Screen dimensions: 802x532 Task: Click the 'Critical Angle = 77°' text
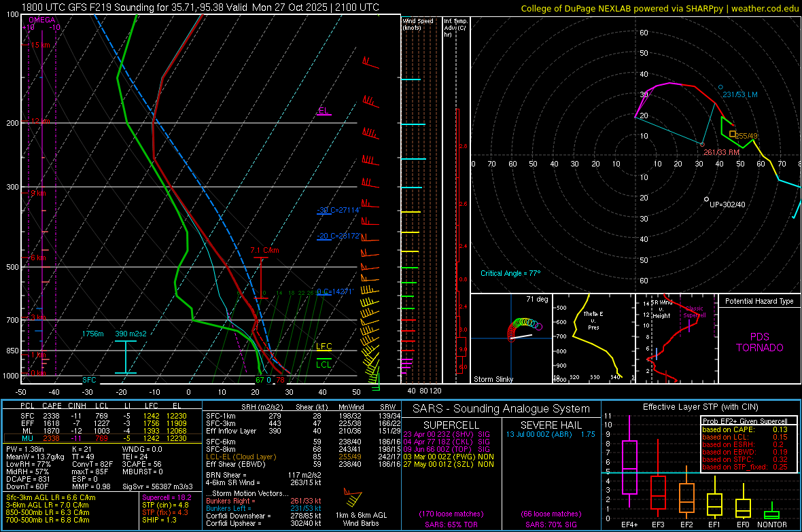coord(510,273)
